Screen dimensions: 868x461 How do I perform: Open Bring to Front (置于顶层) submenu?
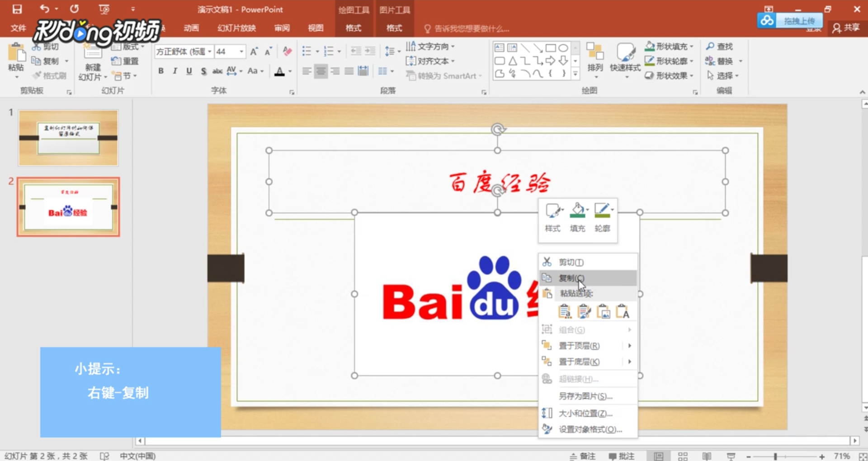[588, 346]
